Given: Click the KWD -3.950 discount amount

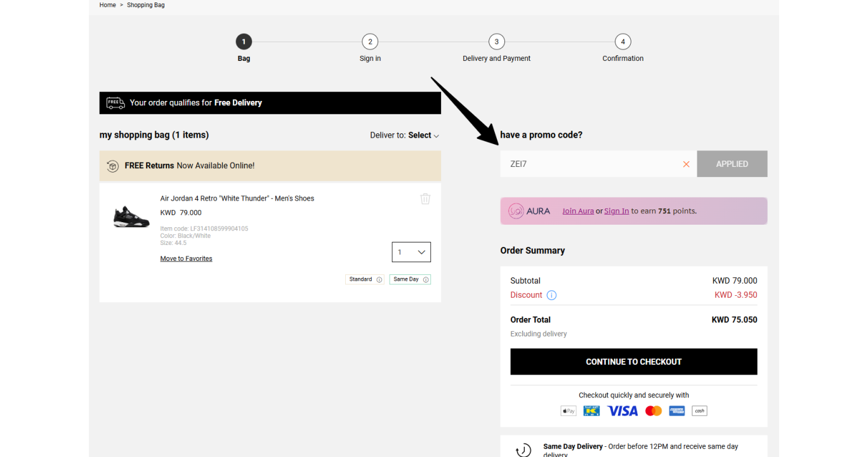Looking at the screenshot, I should click(x=736, y=295).
